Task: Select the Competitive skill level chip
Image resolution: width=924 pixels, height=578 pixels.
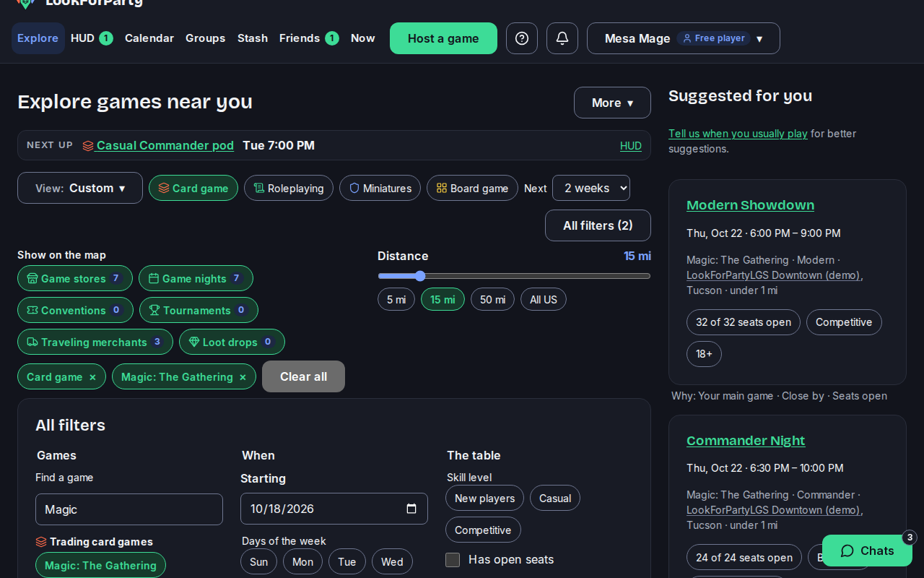Action: coord(483,530)
